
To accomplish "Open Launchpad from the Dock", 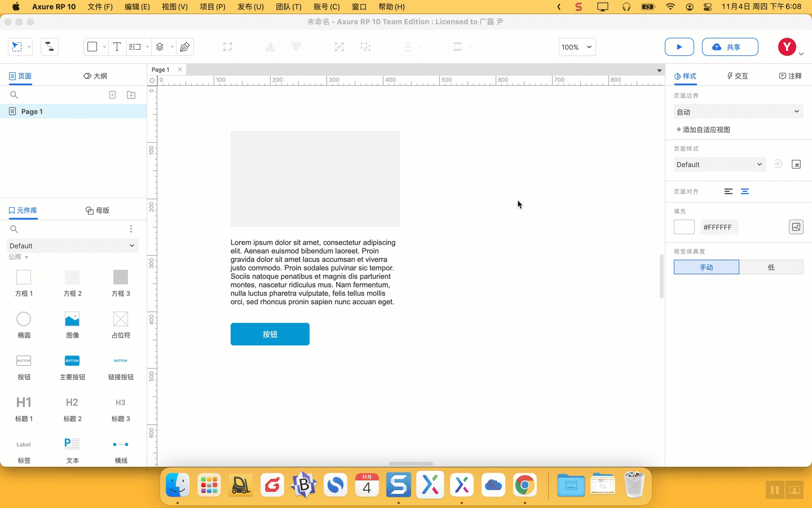I will tap(209, 485).
